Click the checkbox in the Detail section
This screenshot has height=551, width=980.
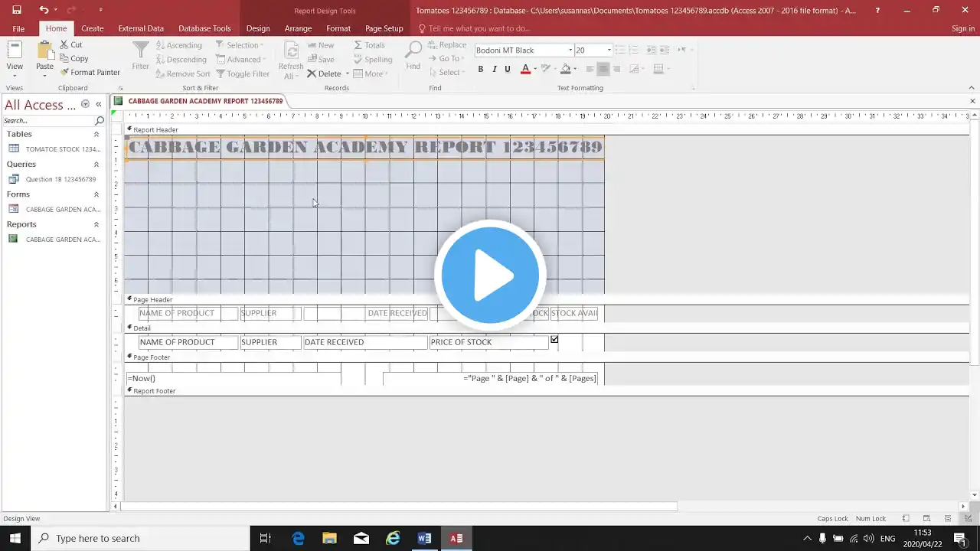pos(554,339)
